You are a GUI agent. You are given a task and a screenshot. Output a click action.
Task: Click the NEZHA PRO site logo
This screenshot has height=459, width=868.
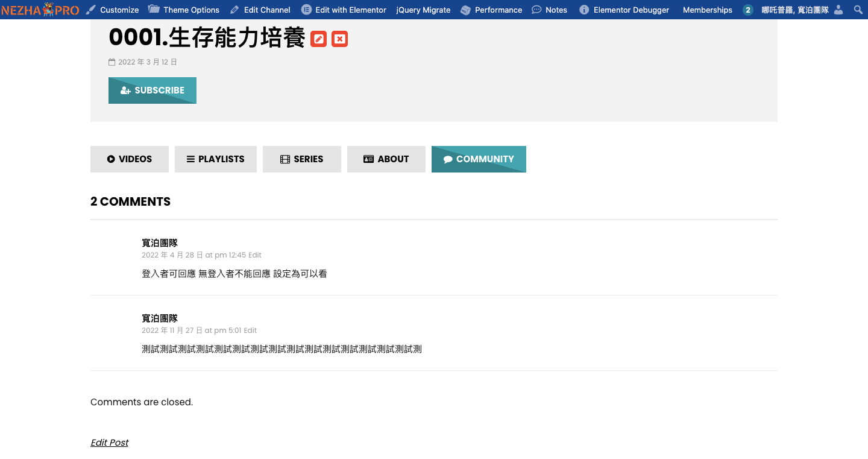click(40, 10)
